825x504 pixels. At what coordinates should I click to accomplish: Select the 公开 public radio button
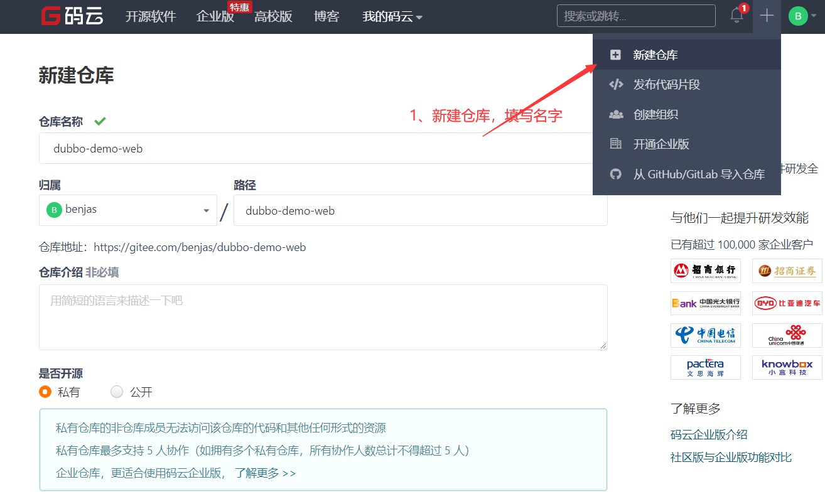pos(117,392)
